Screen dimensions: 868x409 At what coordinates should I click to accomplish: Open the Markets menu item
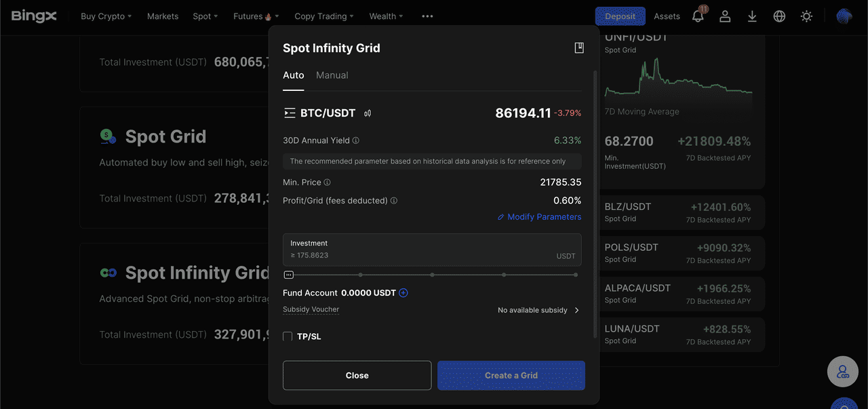point(163,16)
